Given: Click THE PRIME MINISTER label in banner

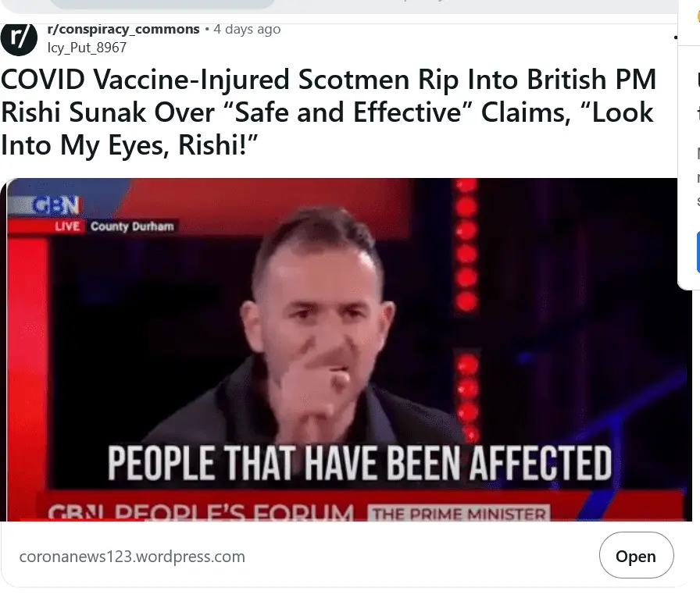Looking at the screenshot, I should click(459, 513).
